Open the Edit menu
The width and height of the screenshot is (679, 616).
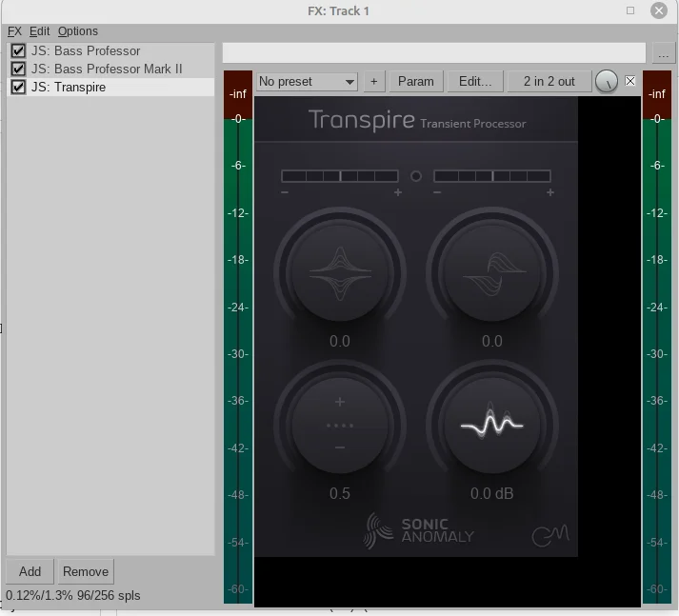pyautogui.click(x=39, y=31)
